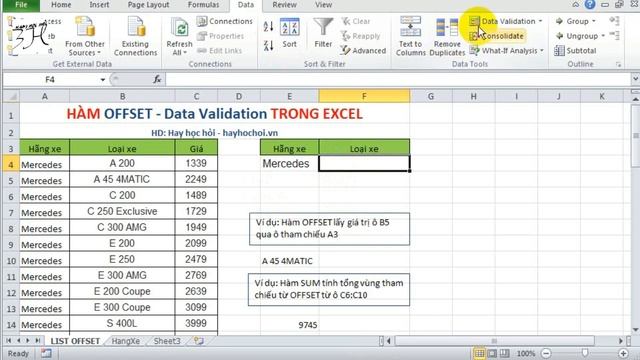The height and width of the screenshot is (360, 640).
Task: Expand the Ungroup dropdown arrow
Action: coord(603,36)
